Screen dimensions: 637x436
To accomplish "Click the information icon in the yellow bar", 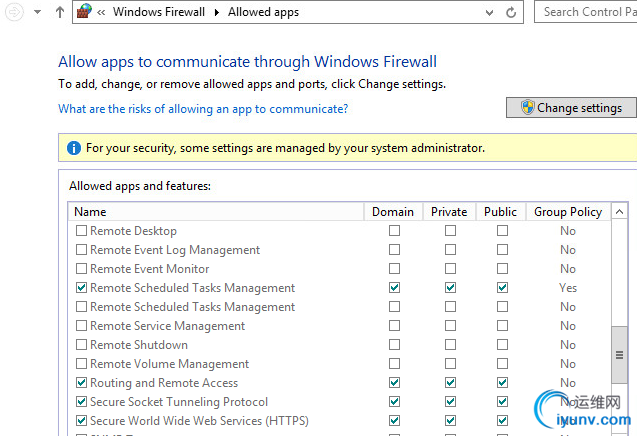I will click(74, 148).
